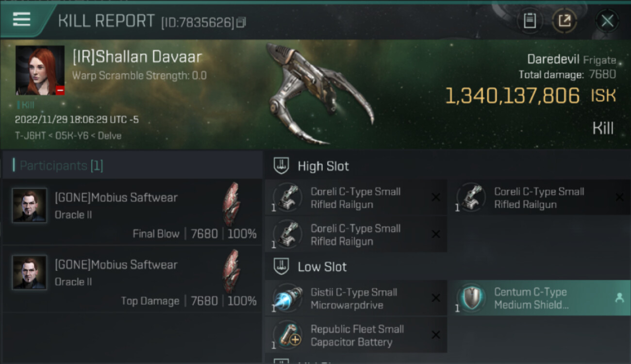Select the Gistii C-Type Small Microwarpdrive item
The height and width of the screenshot is (364, 631).
pos(356,298)
